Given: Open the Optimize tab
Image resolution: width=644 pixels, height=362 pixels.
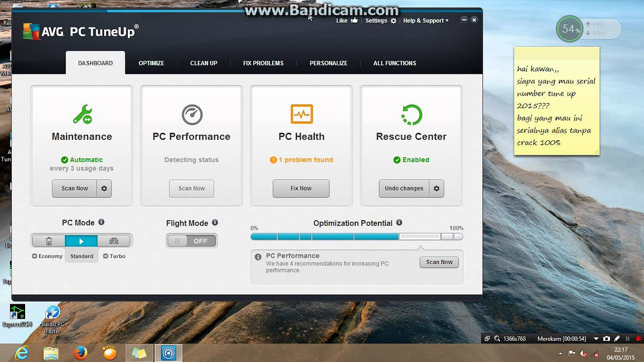Looking at the screenshot, I should coord(151,63).
